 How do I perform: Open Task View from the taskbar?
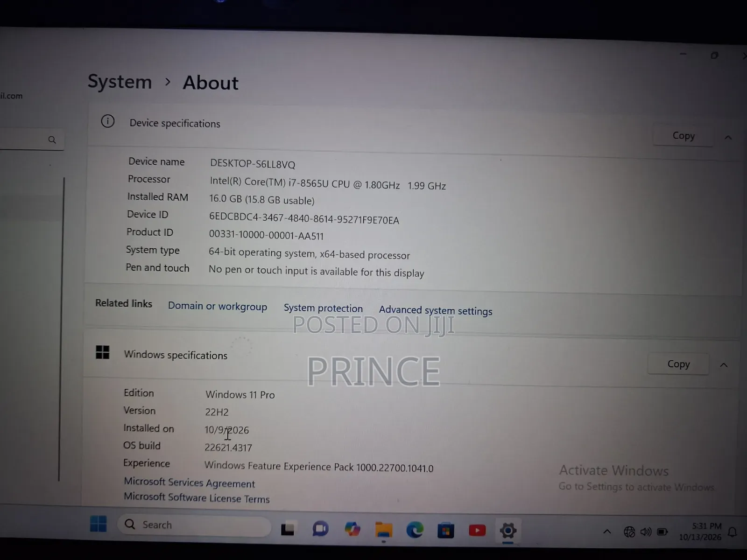coord(288,529)
